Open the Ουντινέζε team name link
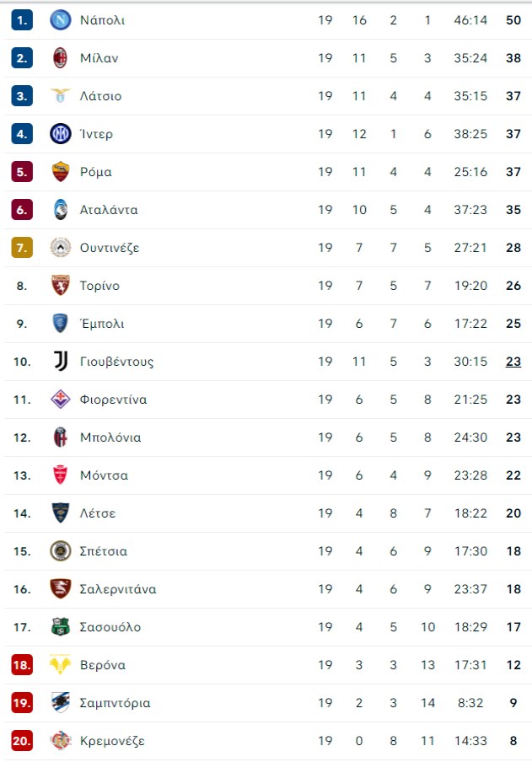Screen dimensions: 532x762 110,247
